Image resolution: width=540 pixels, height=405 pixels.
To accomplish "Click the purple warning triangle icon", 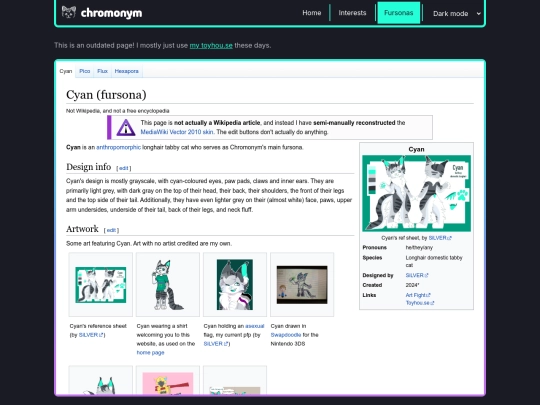I will coord(126,127).
